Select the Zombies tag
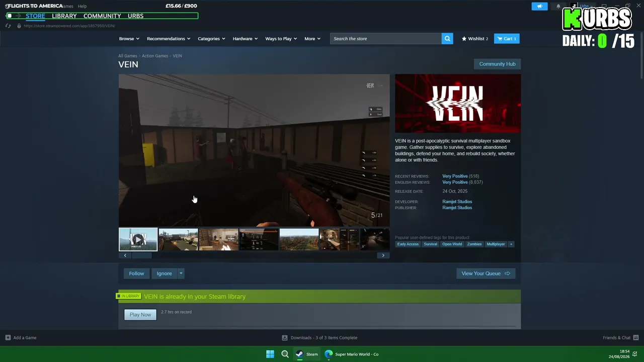 click(x=474, y=244)
